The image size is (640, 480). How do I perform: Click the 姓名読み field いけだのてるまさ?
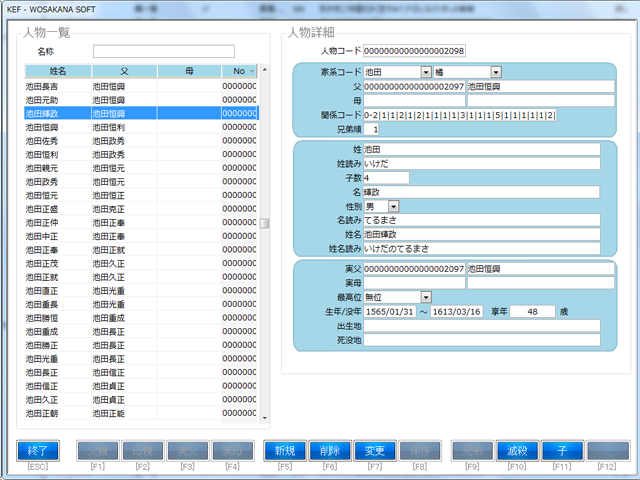(482, 249)
